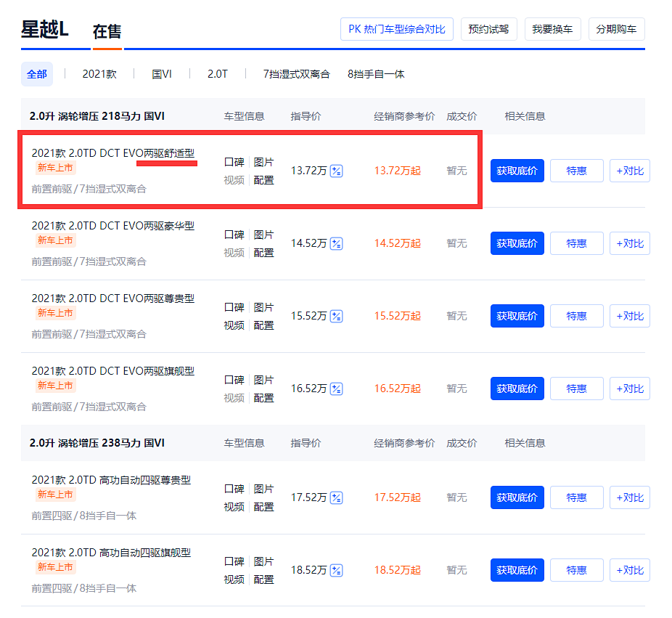
Task: Get 获取底价 for 两驱舒适型
Action: 517,171
